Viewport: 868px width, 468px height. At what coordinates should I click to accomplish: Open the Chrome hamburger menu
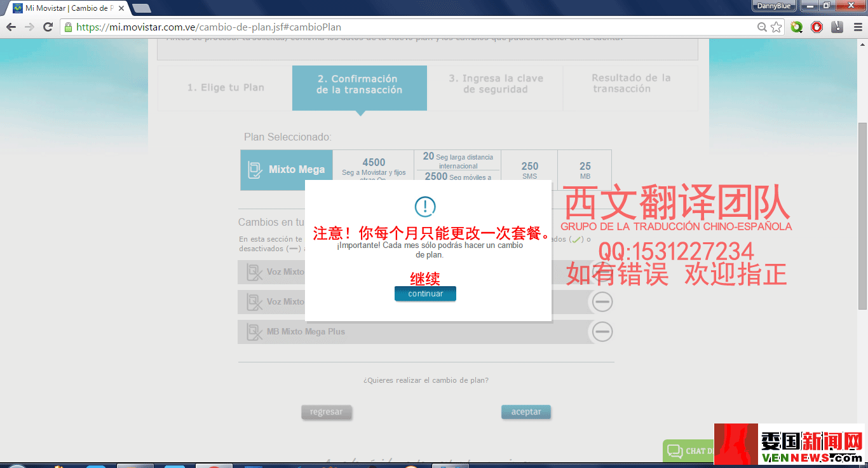pyautogui.click(x=857, y=27)
